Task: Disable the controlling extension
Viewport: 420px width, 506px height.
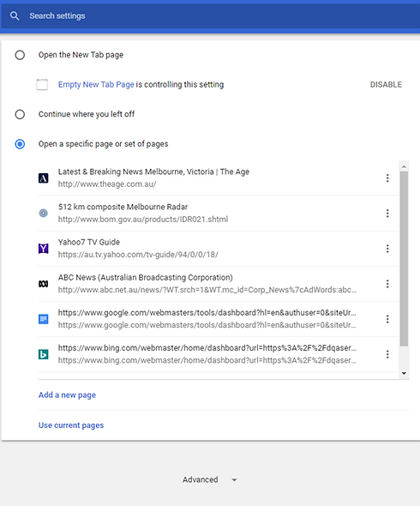Action: (x=386, y=85)
